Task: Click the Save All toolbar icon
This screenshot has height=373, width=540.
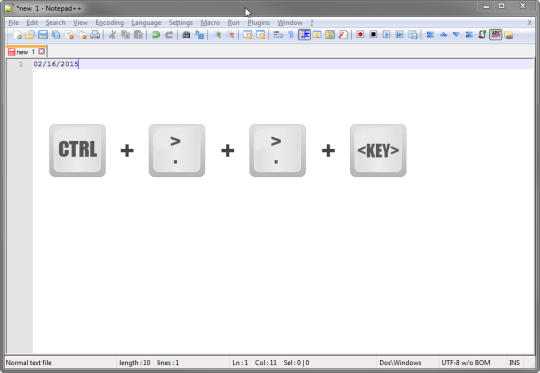Action: pyautogui.click(x=56, y=35)
